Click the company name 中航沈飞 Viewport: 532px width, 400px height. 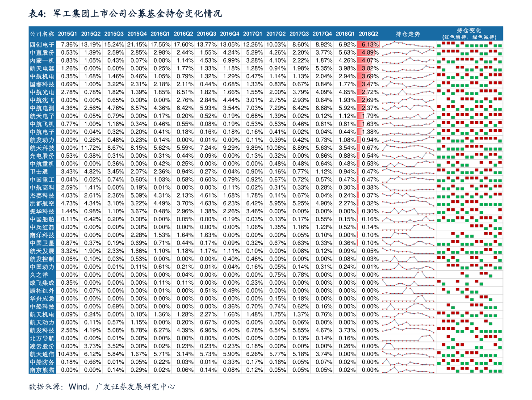(42, 100)
